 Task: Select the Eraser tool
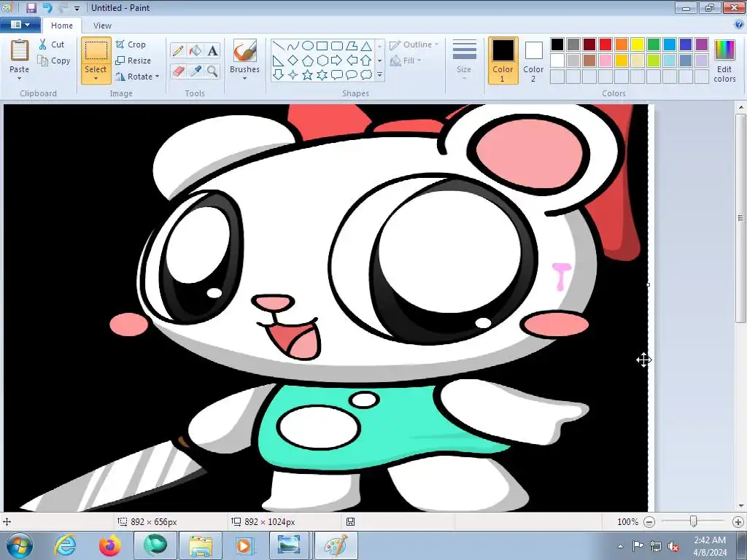178,71
